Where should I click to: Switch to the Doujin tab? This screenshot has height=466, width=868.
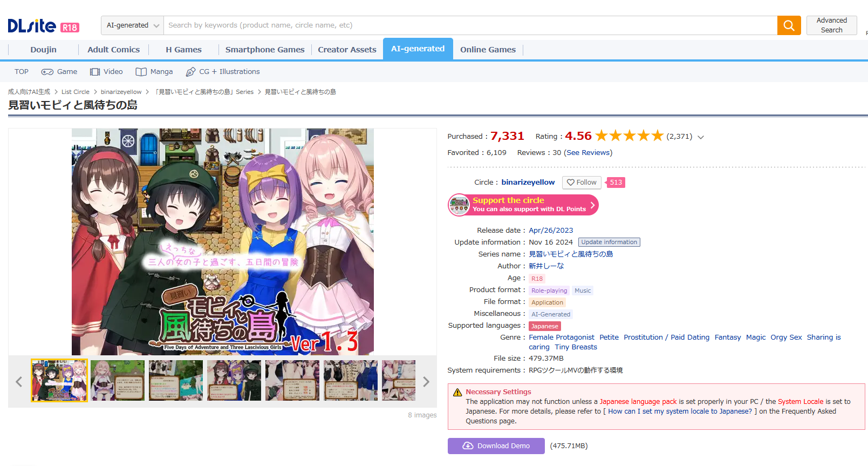[43, 50]
